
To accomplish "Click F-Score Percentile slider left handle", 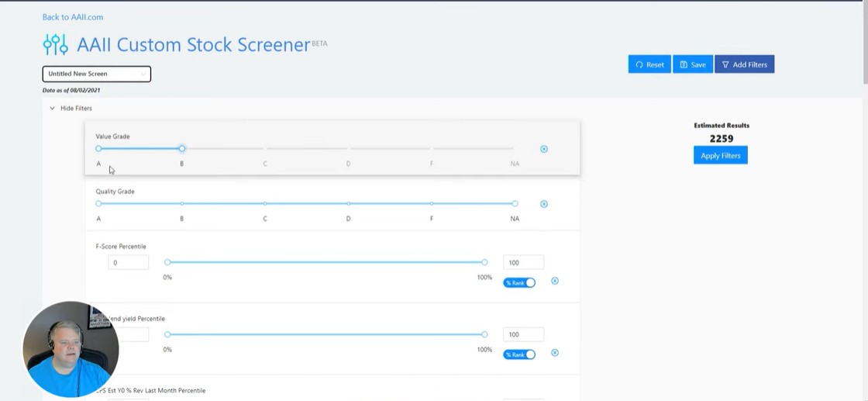I will (167, 262).
